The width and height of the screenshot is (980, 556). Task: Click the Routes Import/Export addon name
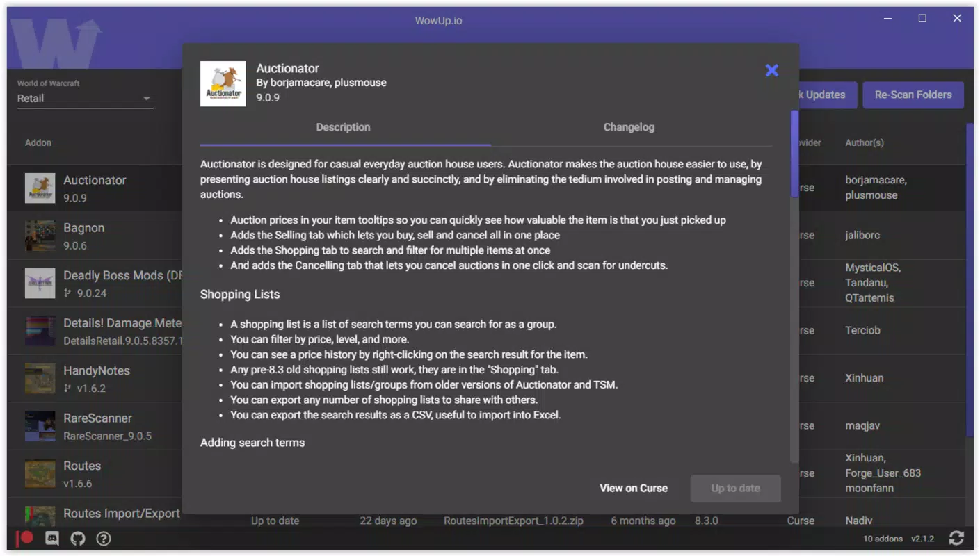(122, 514)
